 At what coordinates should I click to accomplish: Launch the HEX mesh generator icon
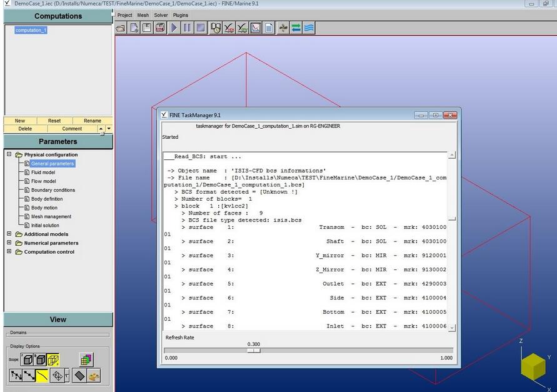(229, 28)
